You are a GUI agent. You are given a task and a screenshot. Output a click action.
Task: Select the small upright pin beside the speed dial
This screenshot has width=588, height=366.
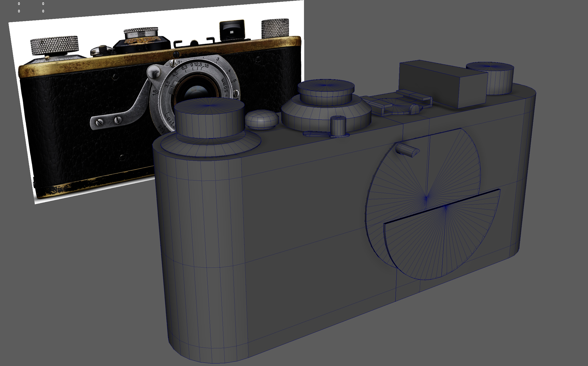coord(338,126)
